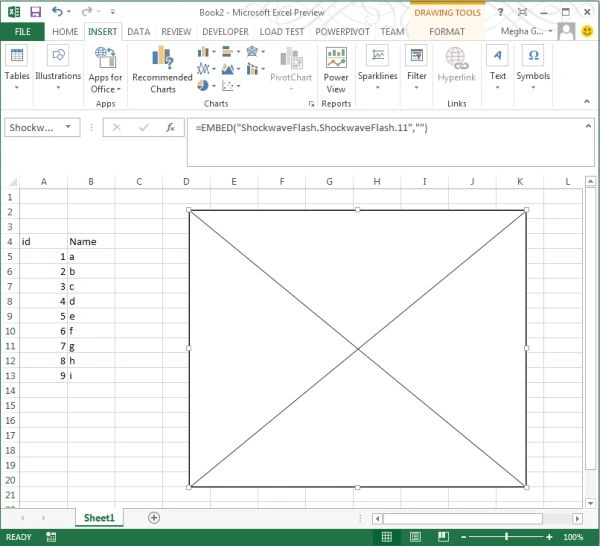Viewport: 600px width, 546px height.
Task: Click the 100% zoom level
Action: point(574,537)
